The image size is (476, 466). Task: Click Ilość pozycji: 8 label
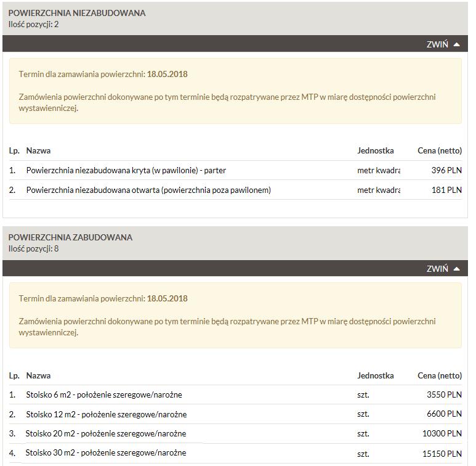pyautogui.click(x=33, y=248)
